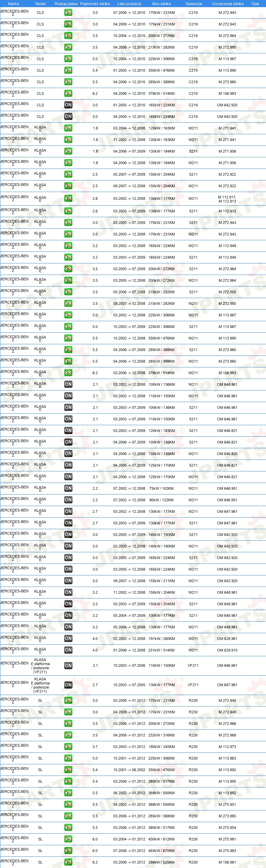Select the PB icon in the M 112.917, M 112.913 row

(68, 198)
